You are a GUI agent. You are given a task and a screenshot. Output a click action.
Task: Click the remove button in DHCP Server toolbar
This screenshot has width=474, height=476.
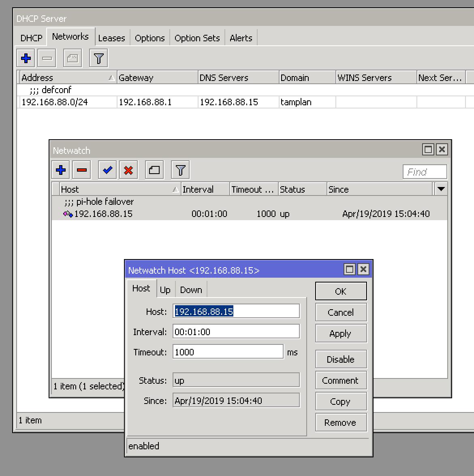tap(47, 58)
